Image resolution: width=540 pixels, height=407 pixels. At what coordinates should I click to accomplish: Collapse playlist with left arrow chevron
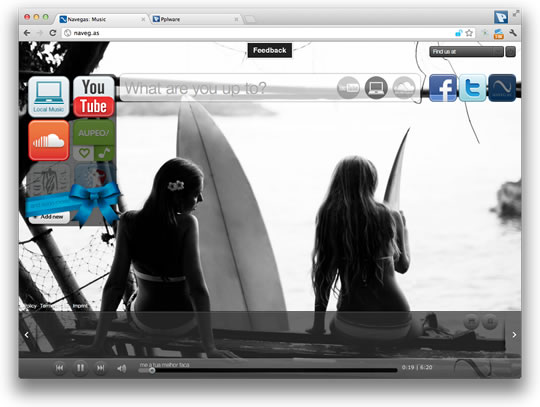[27, 335]
